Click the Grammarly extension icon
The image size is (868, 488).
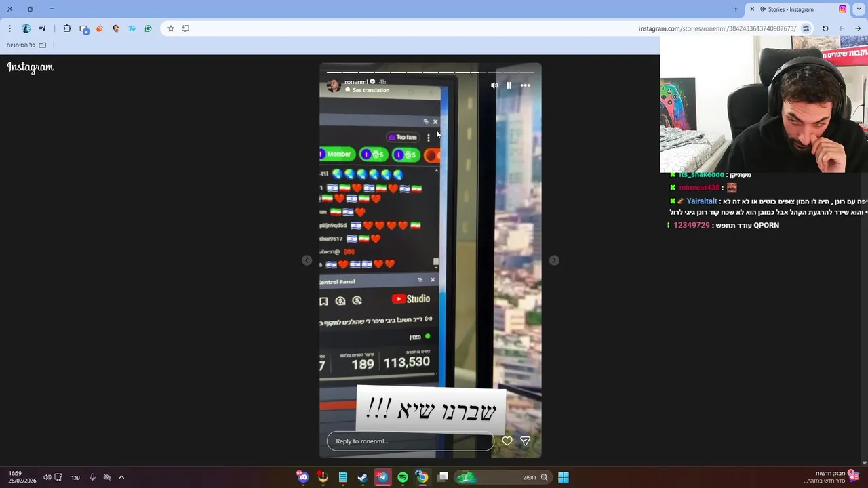click(149, 28)
